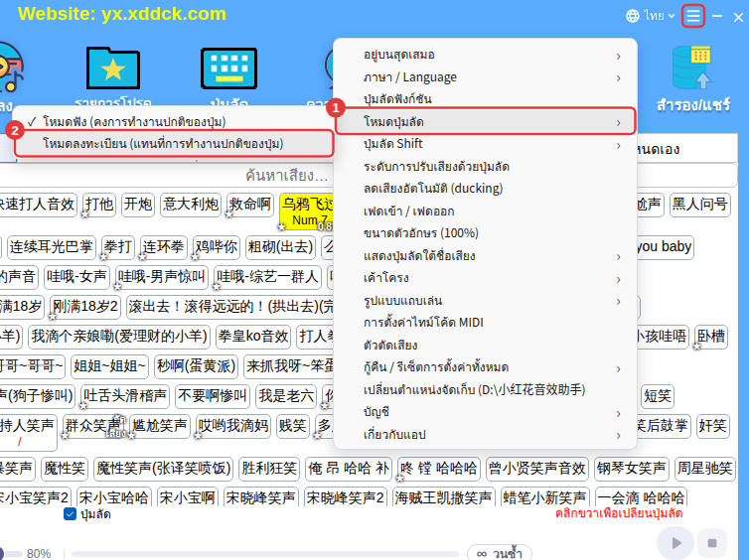Image resolution: width=749 pixels, height=560 pixels.
Task: Play the 胜利狂笑 sound button
Action: point(269,469)
